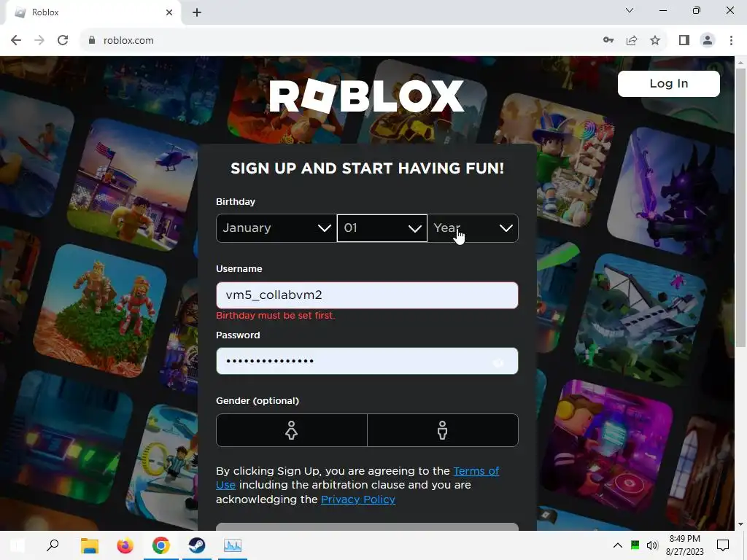The image size is (747, 560).
Task: Open the Windows Start menu
Action: [x=18, y=545]
